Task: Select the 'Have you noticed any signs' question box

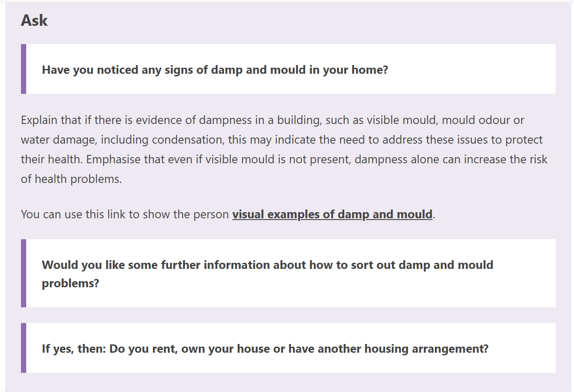Action: tap(288, 69)
